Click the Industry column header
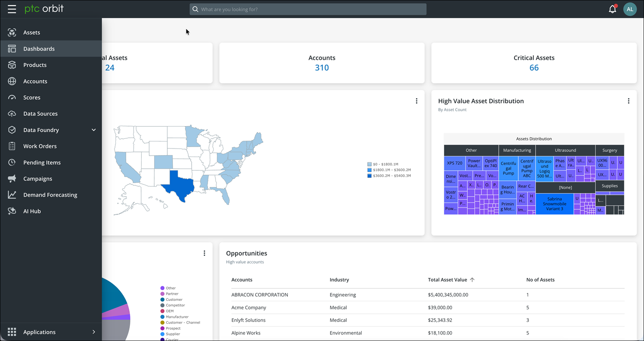 [339, 280]
